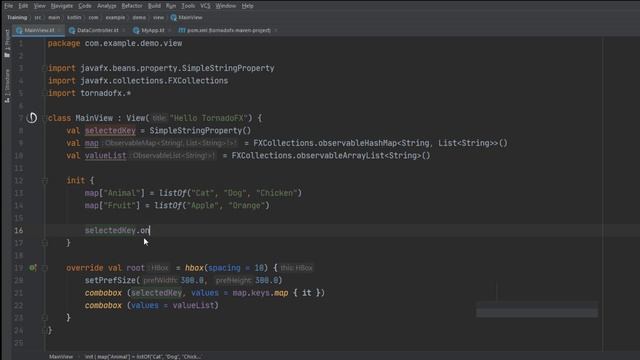Click the Training breadcrumb in navigation bar
This screenshot has height=360, width=640.
17,18
